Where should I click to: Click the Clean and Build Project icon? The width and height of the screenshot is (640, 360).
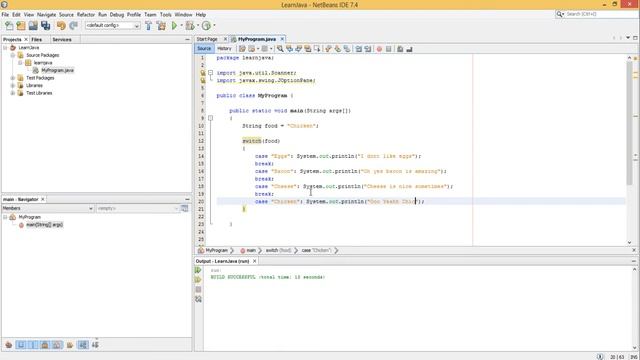tap(162, 26)
